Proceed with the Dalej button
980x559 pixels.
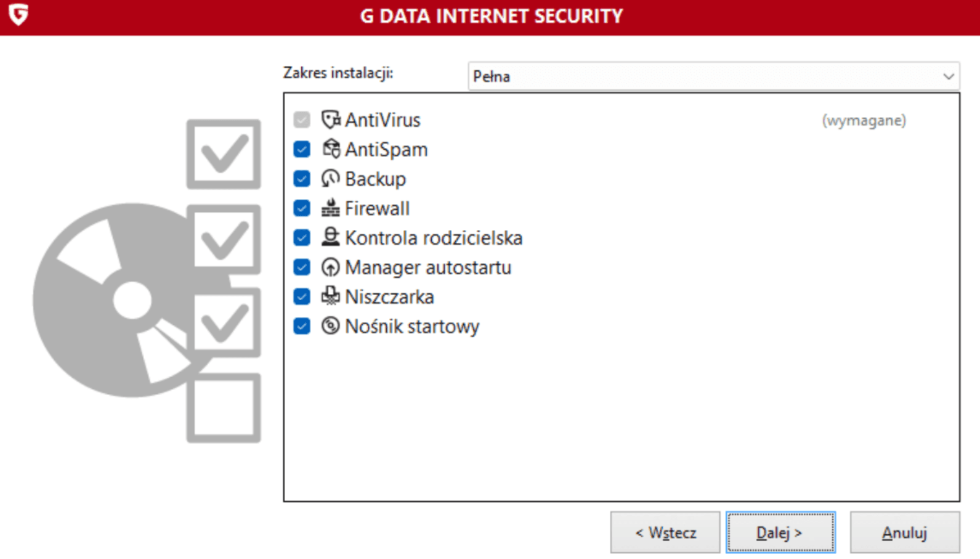(x=780, y=532)
